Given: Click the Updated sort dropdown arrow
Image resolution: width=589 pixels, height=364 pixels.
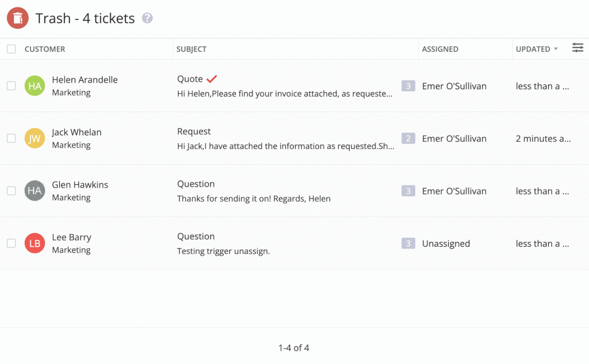Looking at the screenshot, I should pos(556,49).
